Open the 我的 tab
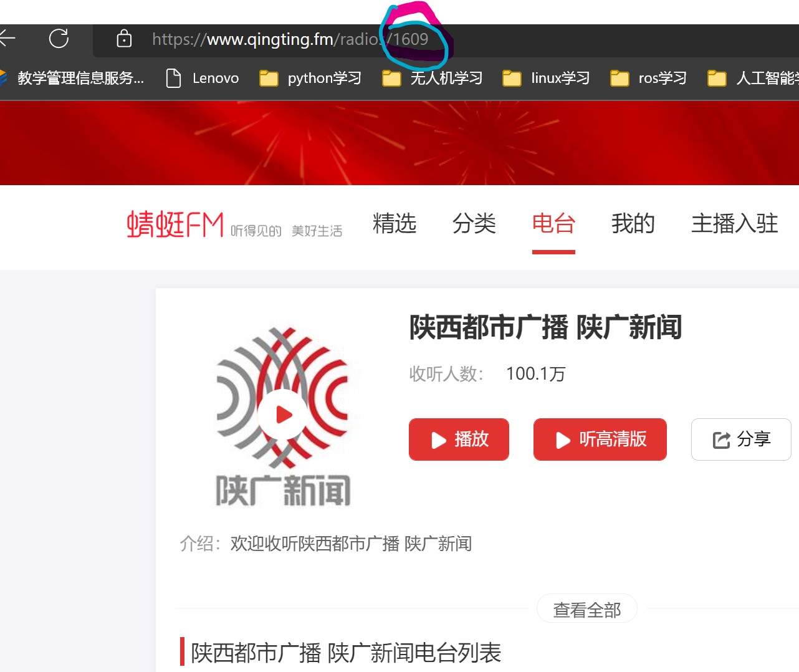The image size is (799, 672). [633, 223]
